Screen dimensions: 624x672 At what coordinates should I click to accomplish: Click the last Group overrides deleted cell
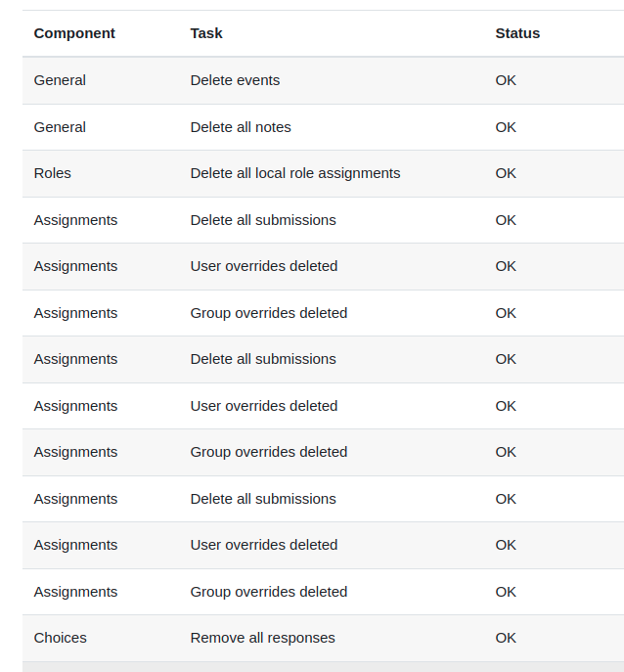tap(268, 592)
